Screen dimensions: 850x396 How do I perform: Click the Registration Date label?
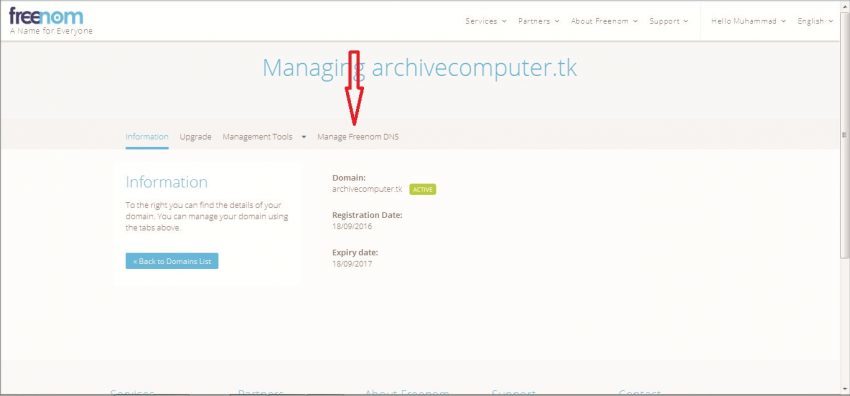click(367, 215)
